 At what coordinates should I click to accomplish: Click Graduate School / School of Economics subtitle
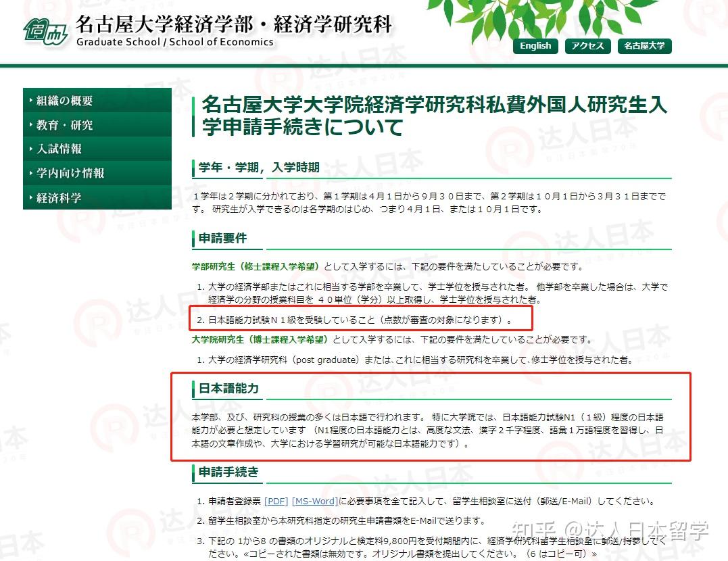click(x=175, y=42)
